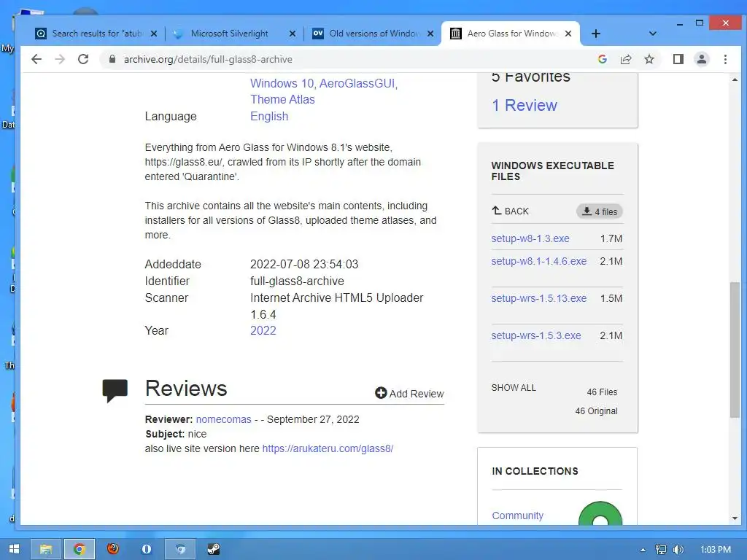Click the 1:03 PM taskbar clock
Viewport: 747px width, 560px height.
click(715, 550)
